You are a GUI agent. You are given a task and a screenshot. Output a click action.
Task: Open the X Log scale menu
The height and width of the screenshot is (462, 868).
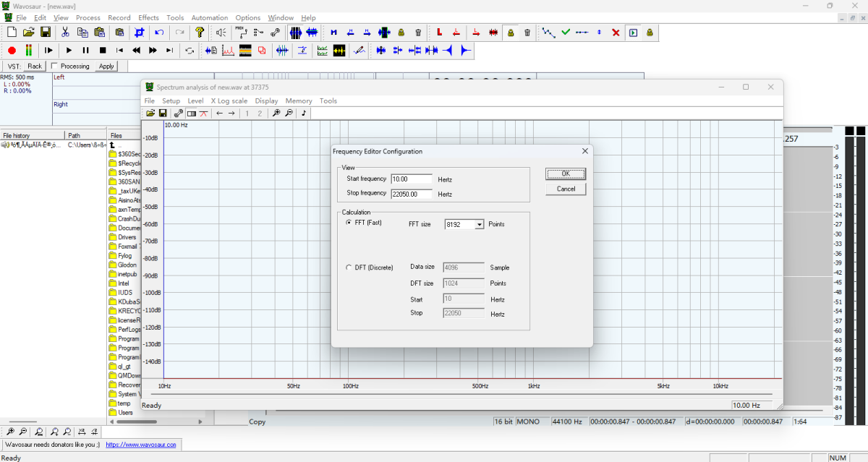click(x=229, y=101)
